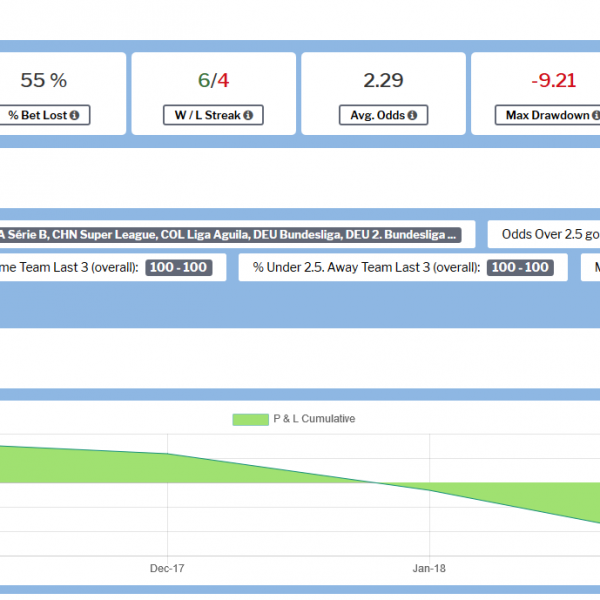Open the Avg. Odds info icon
This screenshot has height=600, width=600.
coord(414,116)
